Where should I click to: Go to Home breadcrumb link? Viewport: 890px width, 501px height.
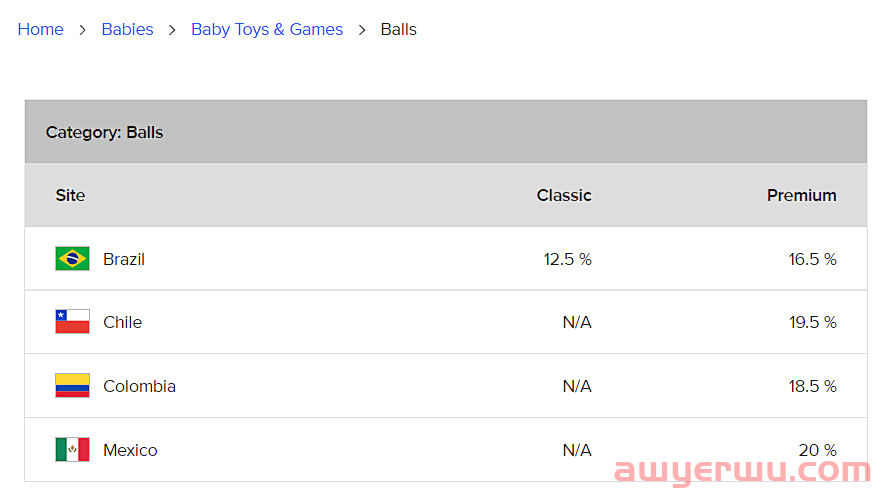[40, 30]
